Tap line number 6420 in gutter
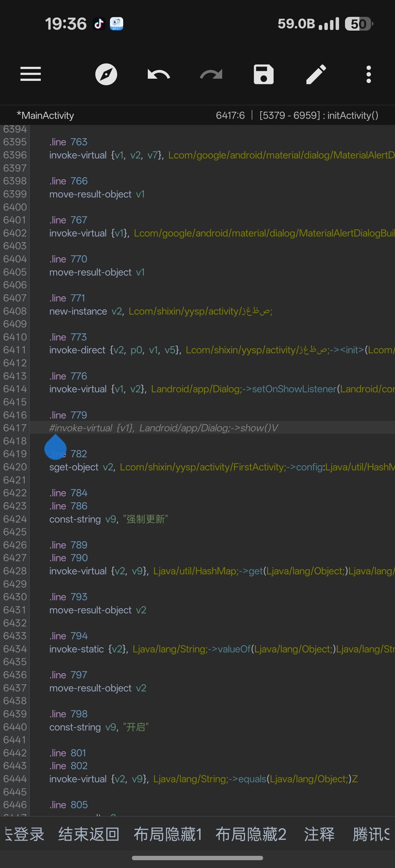The height and width of the screenshot is (868, 395). (15, 467)
